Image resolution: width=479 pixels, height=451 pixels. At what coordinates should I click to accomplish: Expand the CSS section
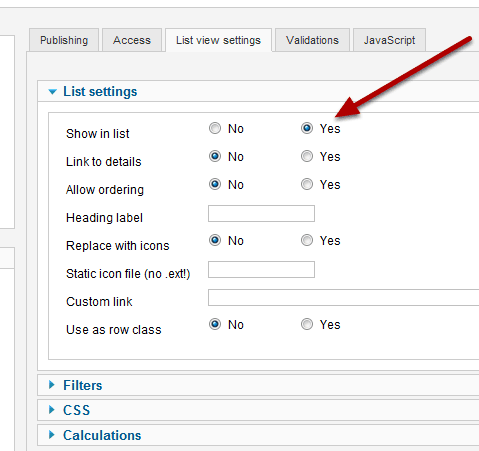click(77, 410)
